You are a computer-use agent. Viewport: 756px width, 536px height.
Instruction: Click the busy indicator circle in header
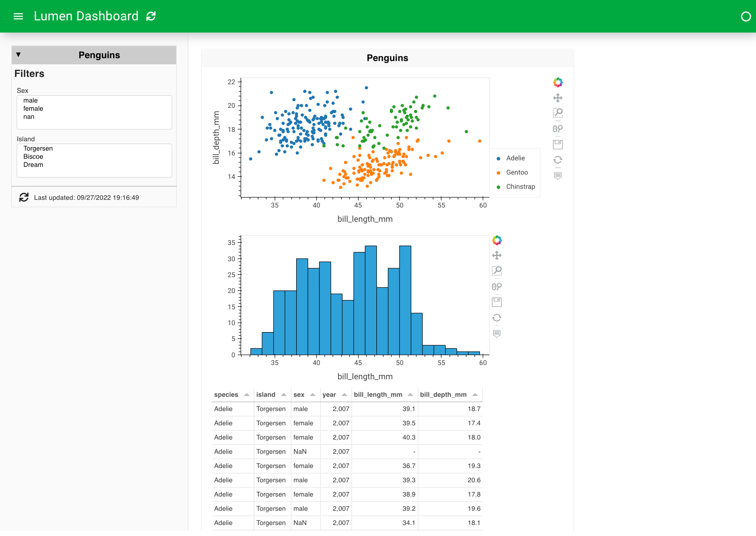tap(745, 16)
